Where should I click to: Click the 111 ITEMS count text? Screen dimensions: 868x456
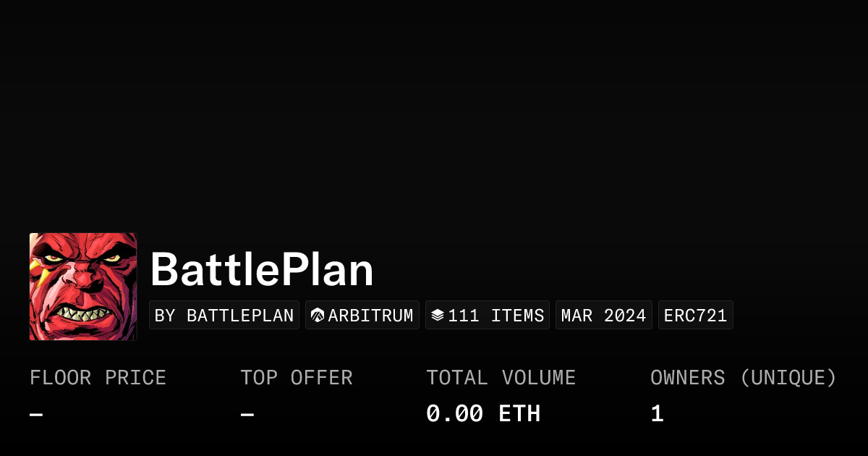[496, 316]
